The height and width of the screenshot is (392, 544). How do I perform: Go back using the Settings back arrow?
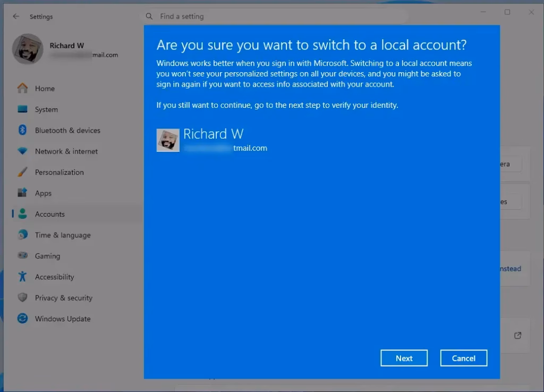tap(16, 16)
